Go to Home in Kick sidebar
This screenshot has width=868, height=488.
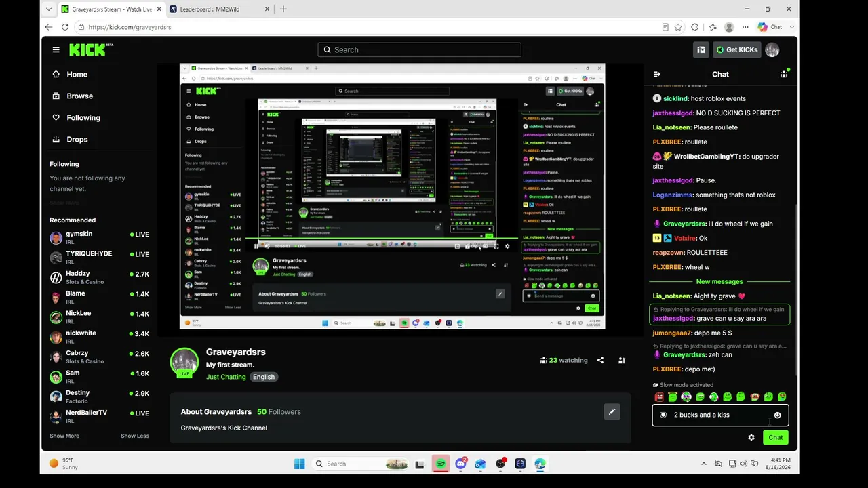pyautogui.click(x=70, y=74)
